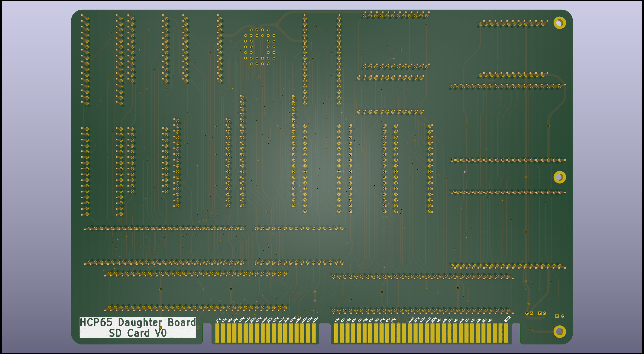Click the square PLCC socket pad grid

pos(260,47)
